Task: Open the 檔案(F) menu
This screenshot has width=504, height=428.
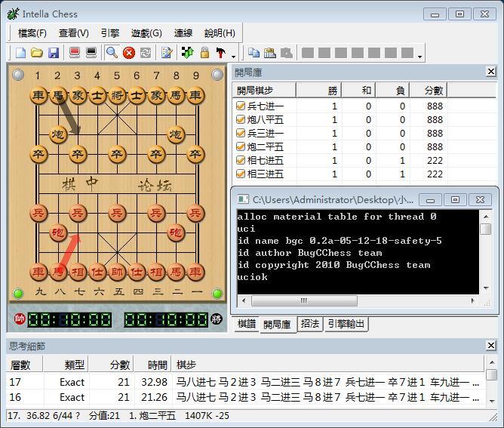Action: 32,32
